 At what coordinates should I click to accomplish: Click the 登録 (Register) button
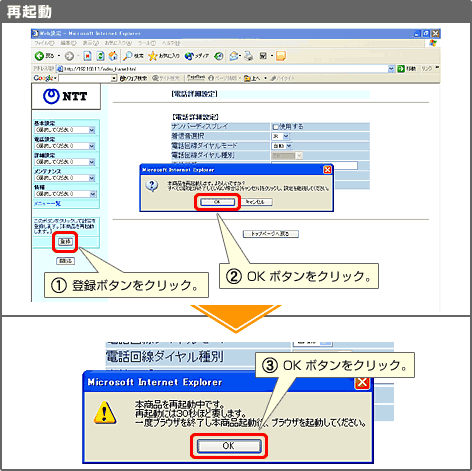click(65, 242)
